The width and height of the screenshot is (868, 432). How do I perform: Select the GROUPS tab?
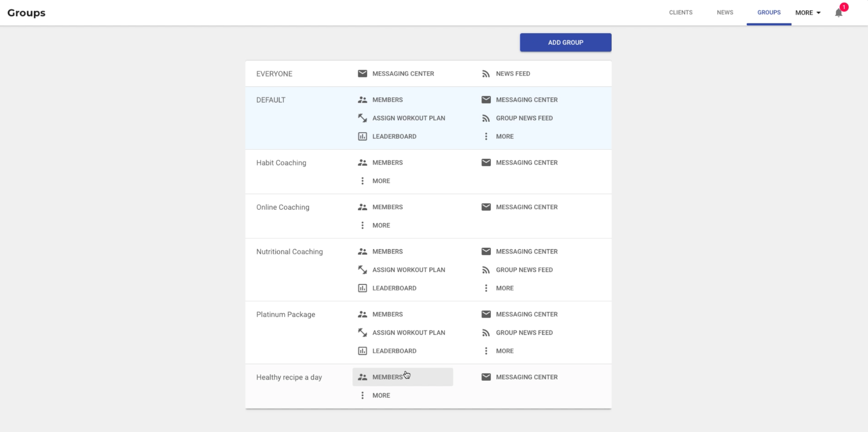point(769,13)
